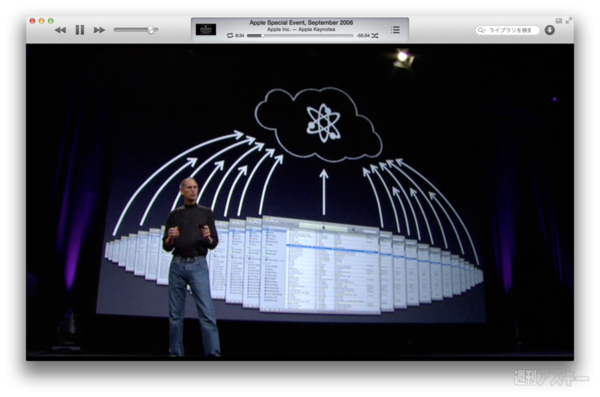Open the Up Next list icon
This screenshot has width=600, height=397.
click(x=396, y=30)
